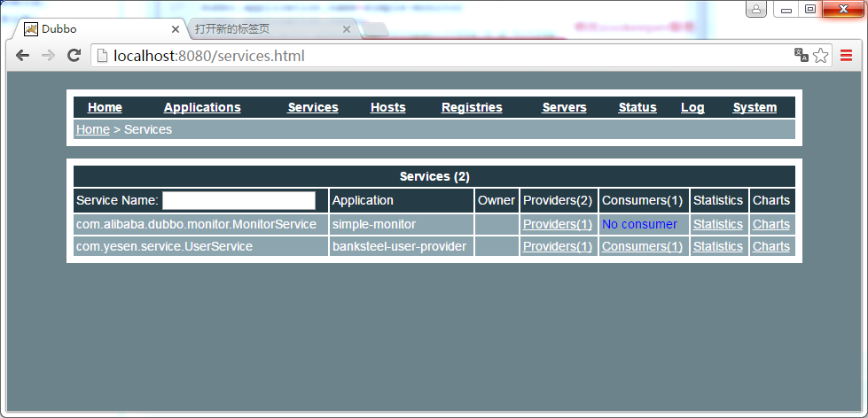
Task: Open Charts for UserService row
Action: [771, 246]
